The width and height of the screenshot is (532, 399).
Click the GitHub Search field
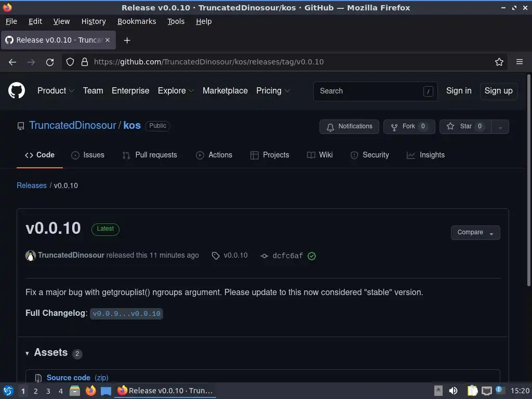pyautogui.click(x=375, y=91)
